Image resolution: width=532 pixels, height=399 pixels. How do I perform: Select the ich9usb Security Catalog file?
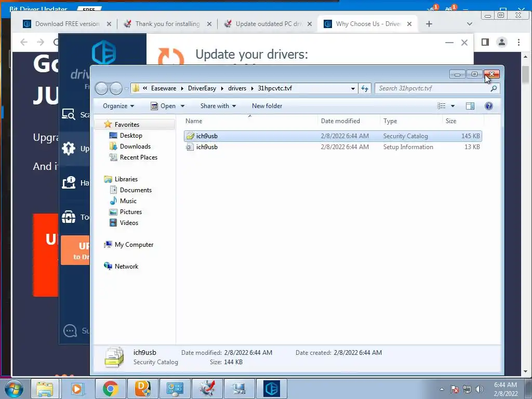click(333, 136)
